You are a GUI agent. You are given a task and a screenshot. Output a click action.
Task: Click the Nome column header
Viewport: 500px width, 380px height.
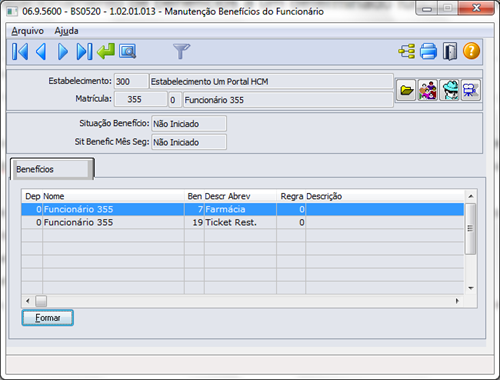click(113, 196)
